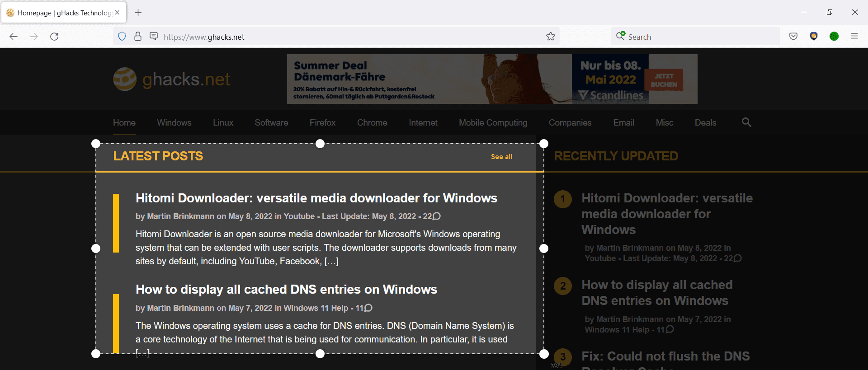Click the Scandlines Summer Deal banner ad
Viewport: 868px width, 370px height.
pos(492,79)
